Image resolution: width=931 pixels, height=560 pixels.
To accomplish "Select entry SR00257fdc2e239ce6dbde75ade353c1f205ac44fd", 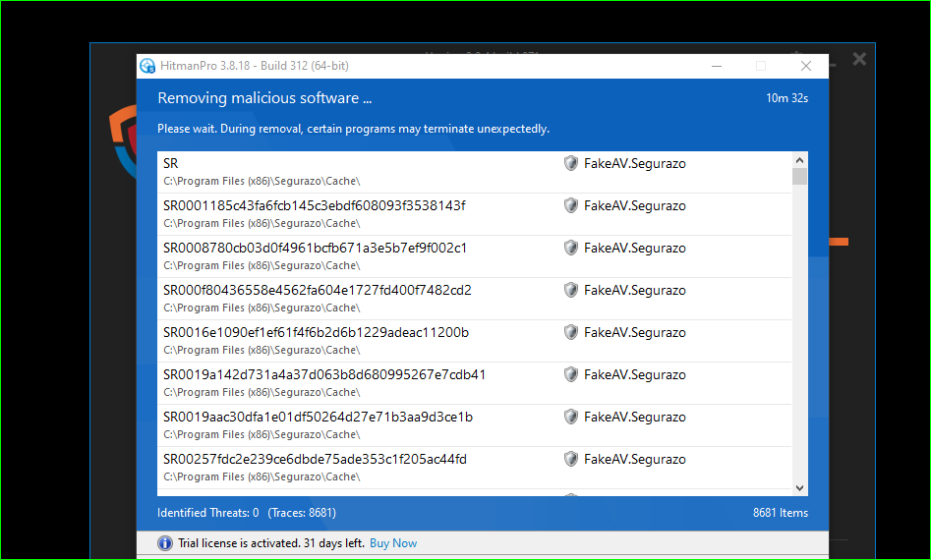I will [475, 467].
